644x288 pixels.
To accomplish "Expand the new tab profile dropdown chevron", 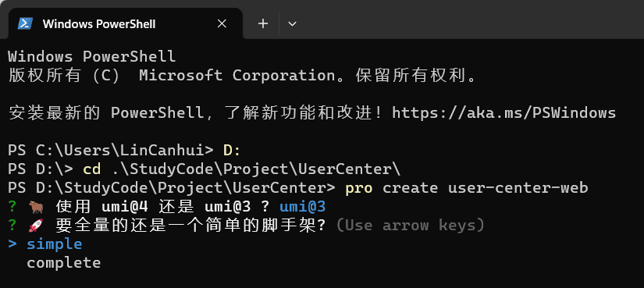I will click(x=292, y=24).
